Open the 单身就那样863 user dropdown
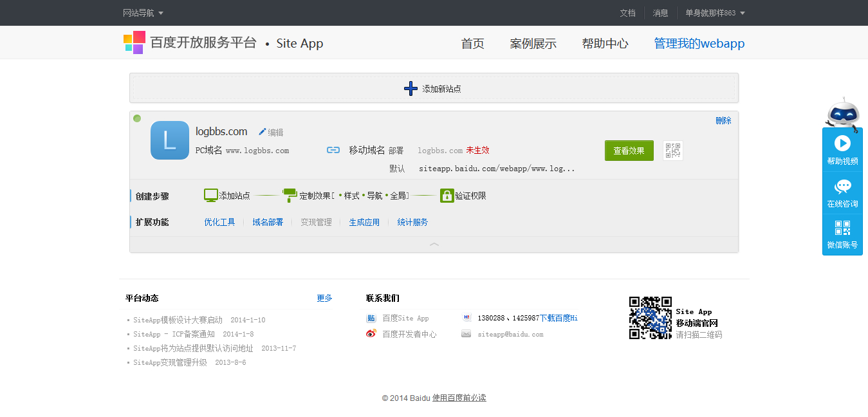868x417 pixels. pos(715,13)
